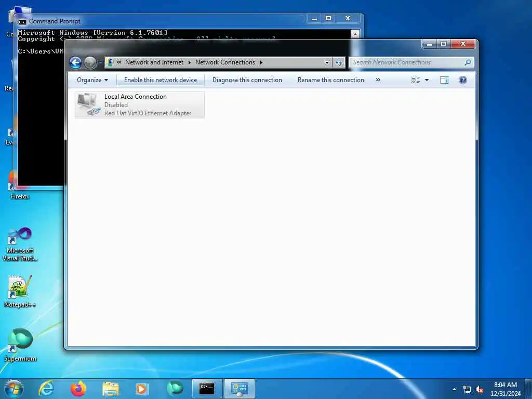This screenshot has width=532, height=399.
Task: Launch Supermium from taskbar
Action: coord(175,389)
